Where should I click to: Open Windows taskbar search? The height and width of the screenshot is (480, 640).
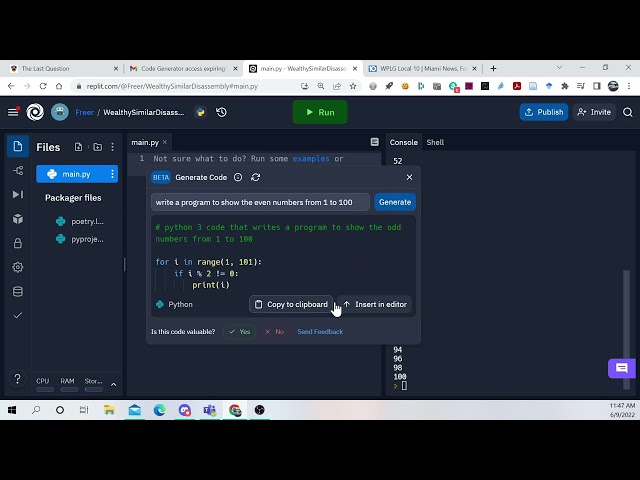pos(36,410)
